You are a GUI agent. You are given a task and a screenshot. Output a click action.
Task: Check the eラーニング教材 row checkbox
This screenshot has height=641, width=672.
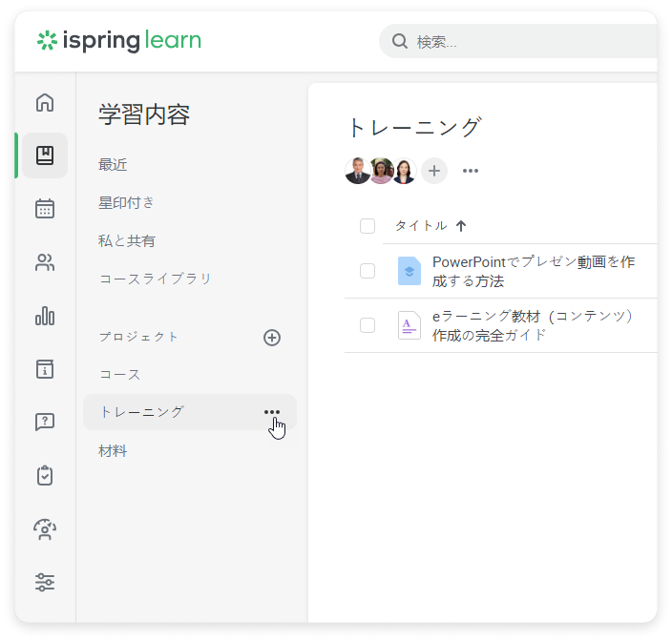coord(367,325)
